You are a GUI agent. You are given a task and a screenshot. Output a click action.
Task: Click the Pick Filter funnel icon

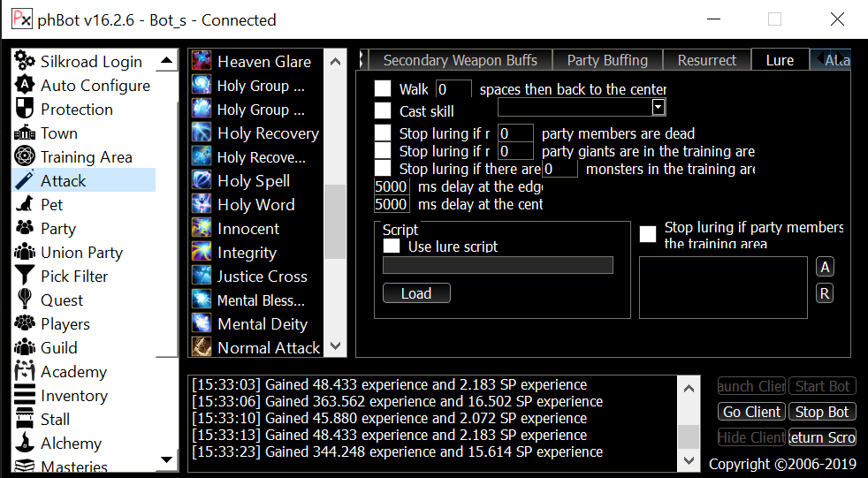click(x=25, y=276)
